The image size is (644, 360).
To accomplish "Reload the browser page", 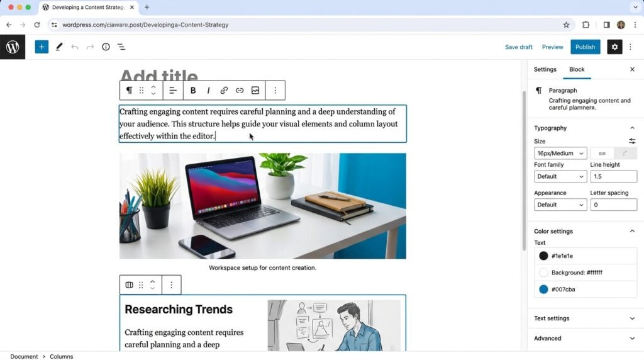I will tap(37, 25).
